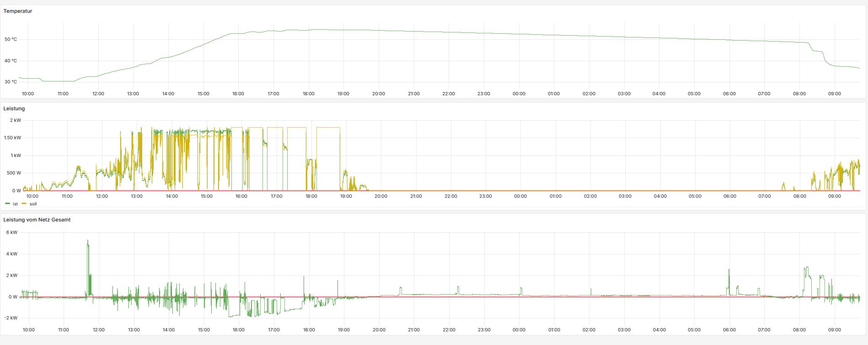This screenshot has width=868, height=345.
Task: Click the 1 kW label in Leistung panel
Action: (16, 156)
